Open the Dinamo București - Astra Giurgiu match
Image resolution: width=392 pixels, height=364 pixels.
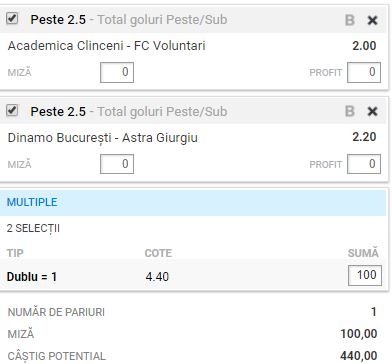[x=103, y=138]
